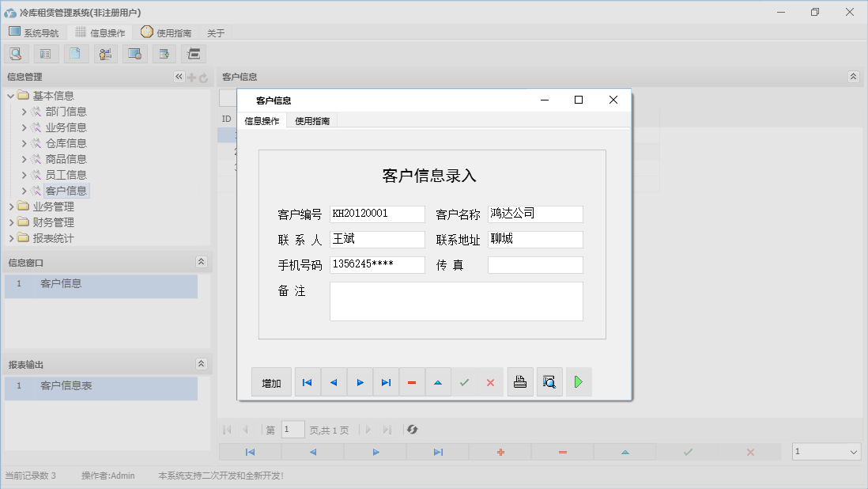Run the green execute arrow in the dialog
Screen dimensions: 868x489
click(578, 381)
